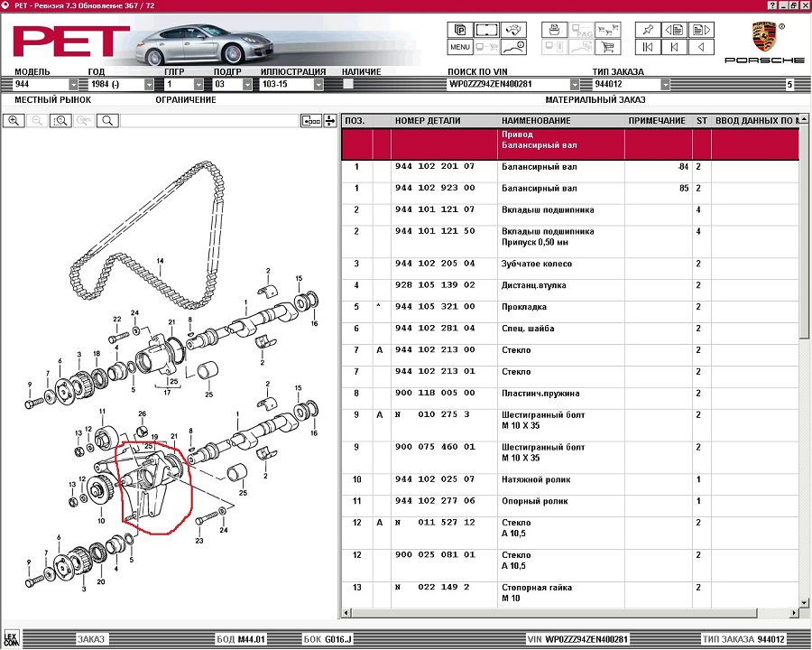Go to previous illustration page icon
Screen dimensions: 812x650
(x=674, y=29)
